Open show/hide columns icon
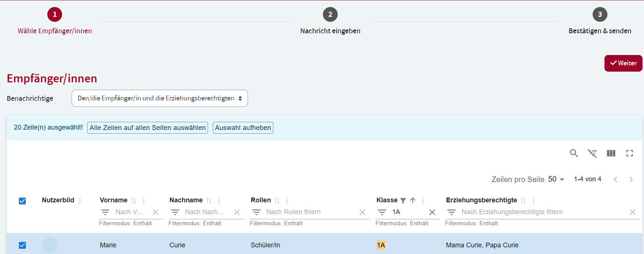Image resolution: width=644 pixels, height=254 pixels. 611,153
